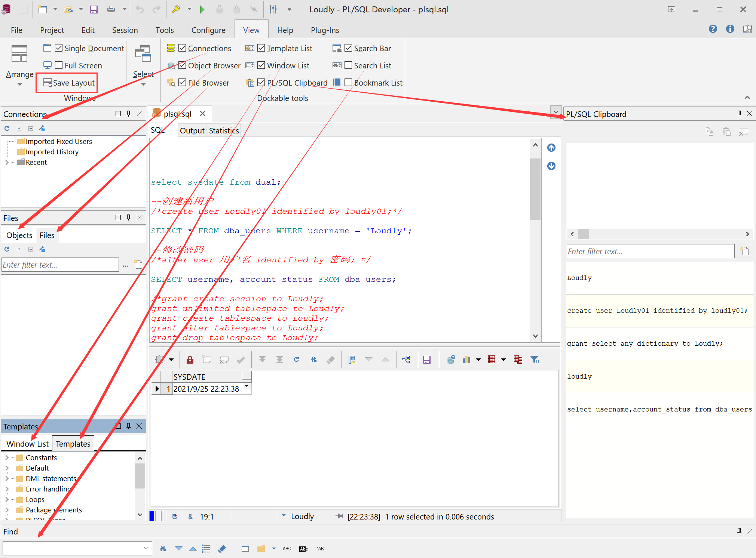Viewport: 756px width, 558px height.
Task: Click the Print icon in title toolbar
Action: coord(111,10)
